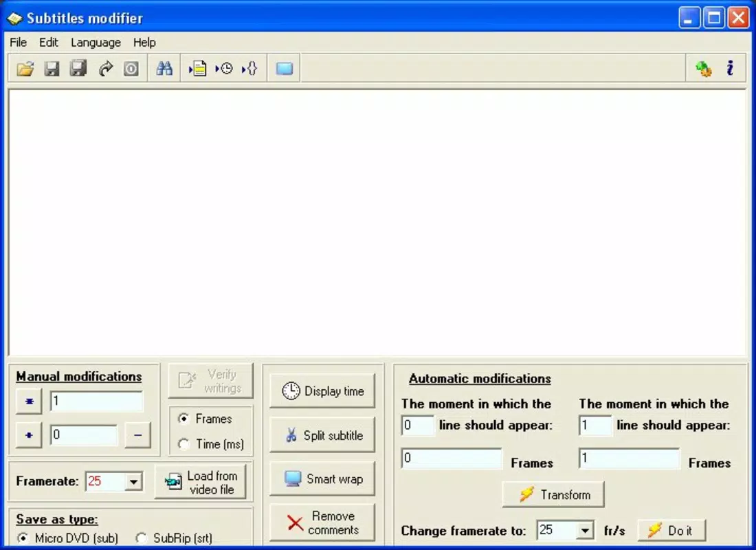Open the Edit menu
Viewport: 756px width, 550px height.
(49, 43)
